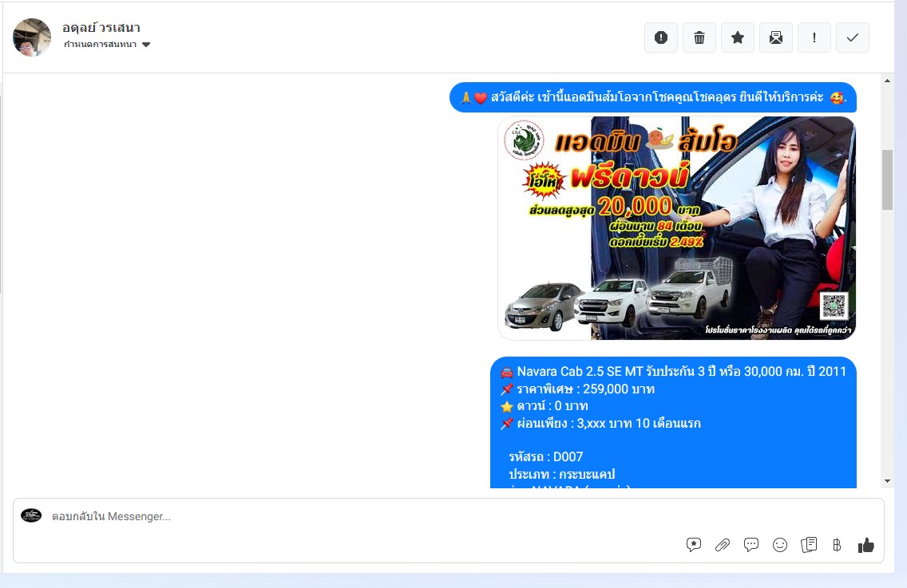Open the emoji picker
The width and height of the screenshot is (907, 588).
click(x=780, y=545)
